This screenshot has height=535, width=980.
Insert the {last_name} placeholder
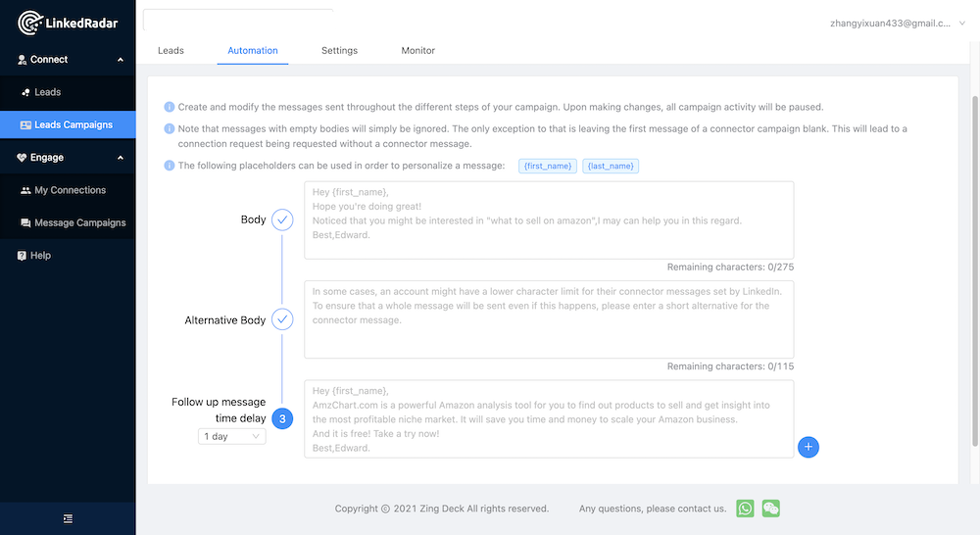click(611, 166)
